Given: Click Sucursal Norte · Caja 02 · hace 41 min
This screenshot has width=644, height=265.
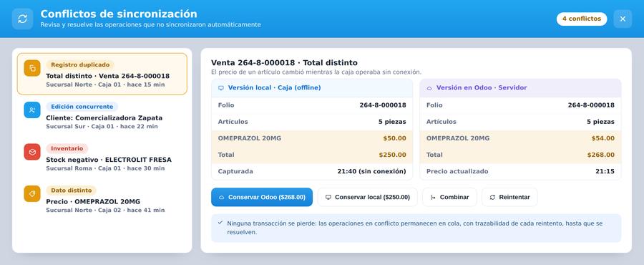Looking at the screenshot, I should tap(105, 211).
